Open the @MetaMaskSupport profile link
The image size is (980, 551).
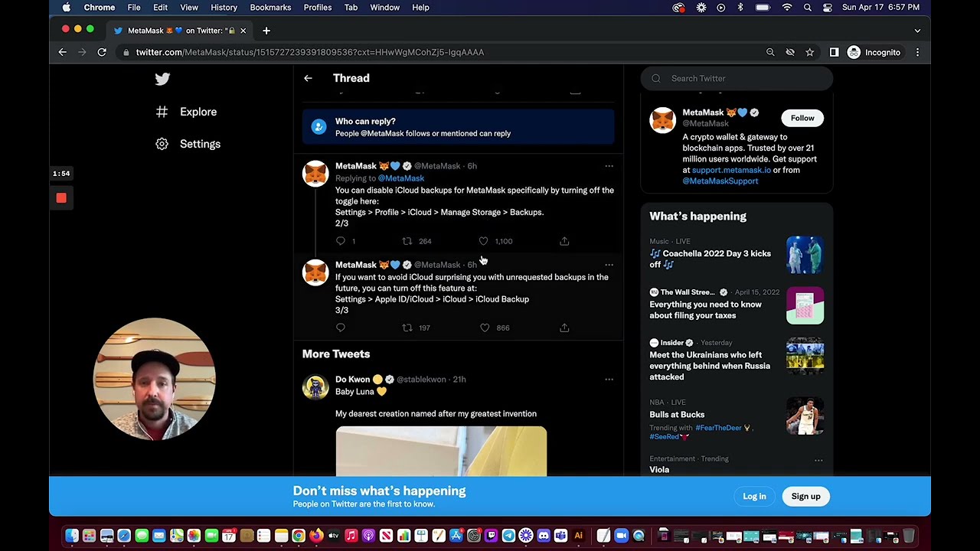coord(720,181)
